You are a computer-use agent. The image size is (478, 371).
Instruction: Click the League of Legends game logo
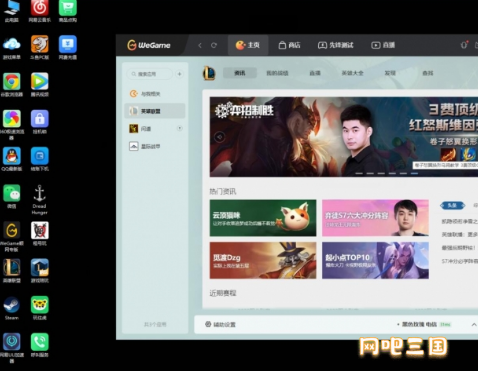click(209, 73)
